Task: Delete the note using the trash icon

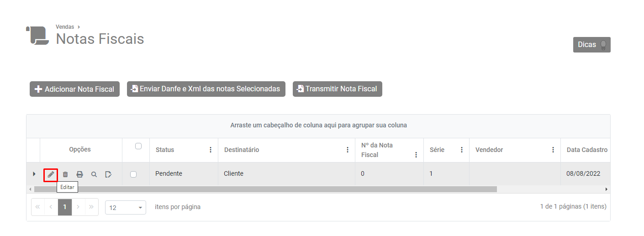Action: tap(65, 174)
